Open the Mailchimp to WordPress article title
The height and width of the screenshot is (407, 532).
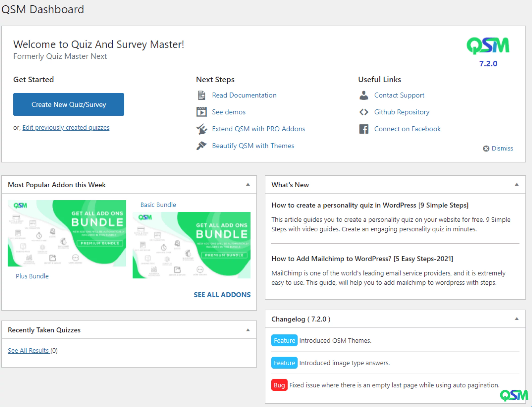click(x=362, y=259)
